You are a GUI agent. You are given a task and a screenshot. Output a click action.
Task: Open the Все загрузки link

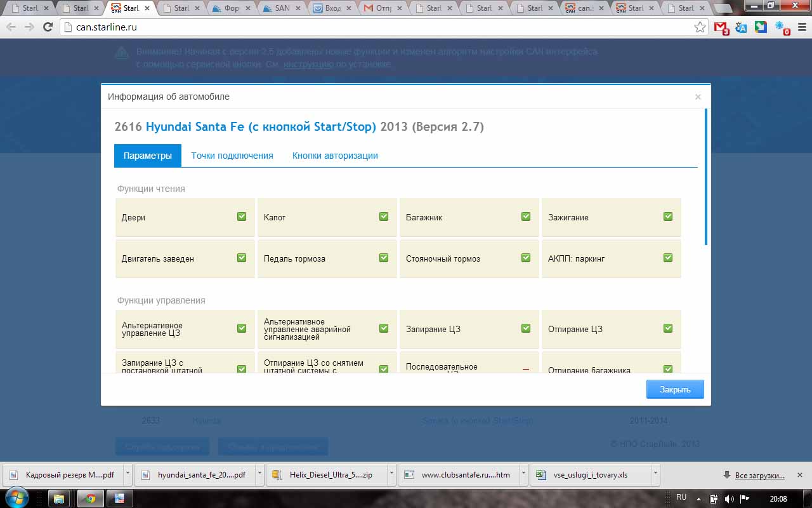759,475
